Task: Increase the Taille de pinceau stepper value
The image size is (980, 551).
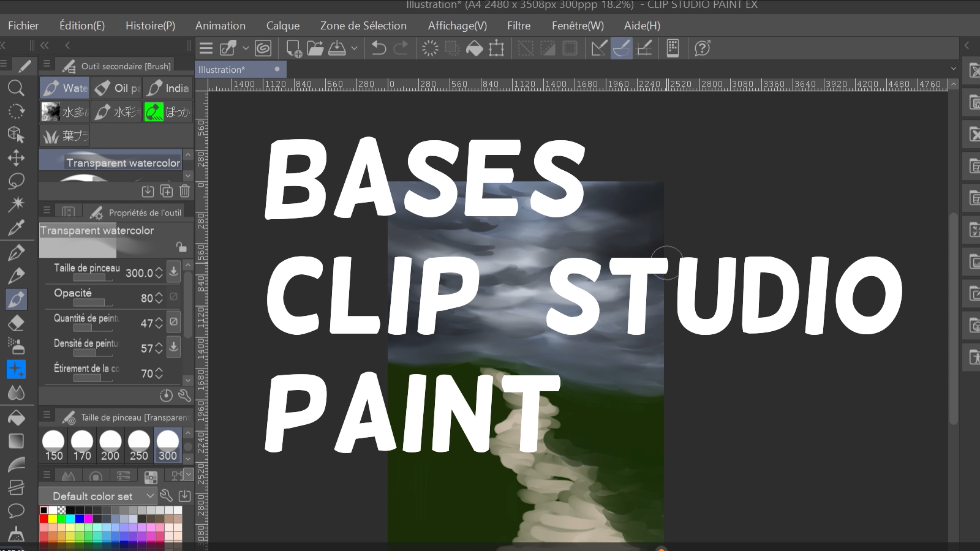Action: [x=159, y=269]
